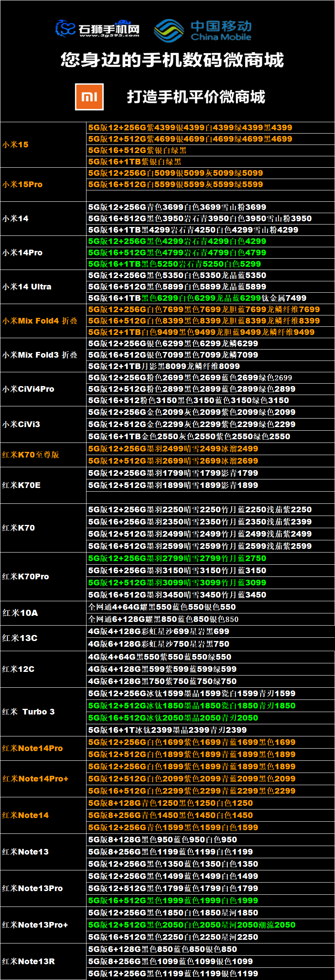Image resolution: width=335 pixels, height=980 pixels.
Task: Click the green Turbo 3 row priced 1850
Action: point(210,706)
